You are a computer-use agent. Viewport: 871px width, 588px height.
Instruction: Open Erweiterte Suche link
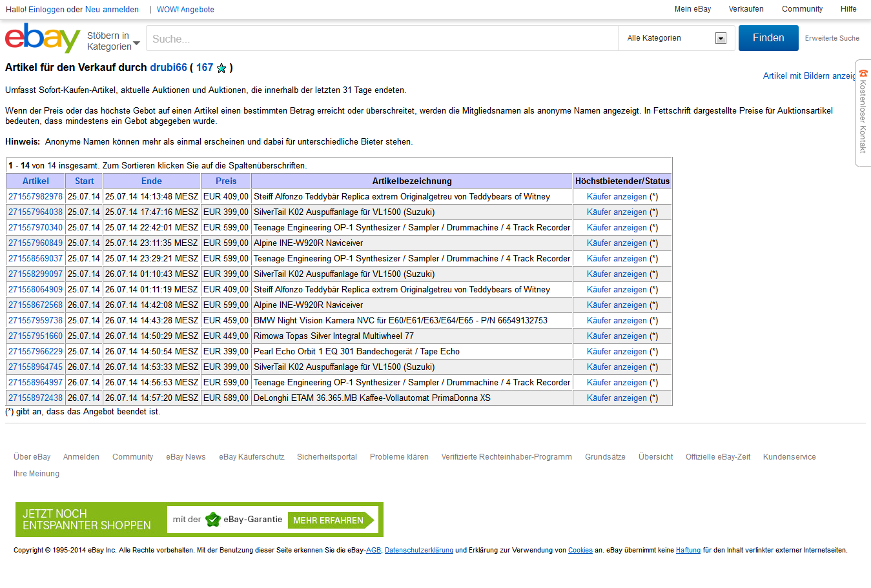[x=832, y=38]
